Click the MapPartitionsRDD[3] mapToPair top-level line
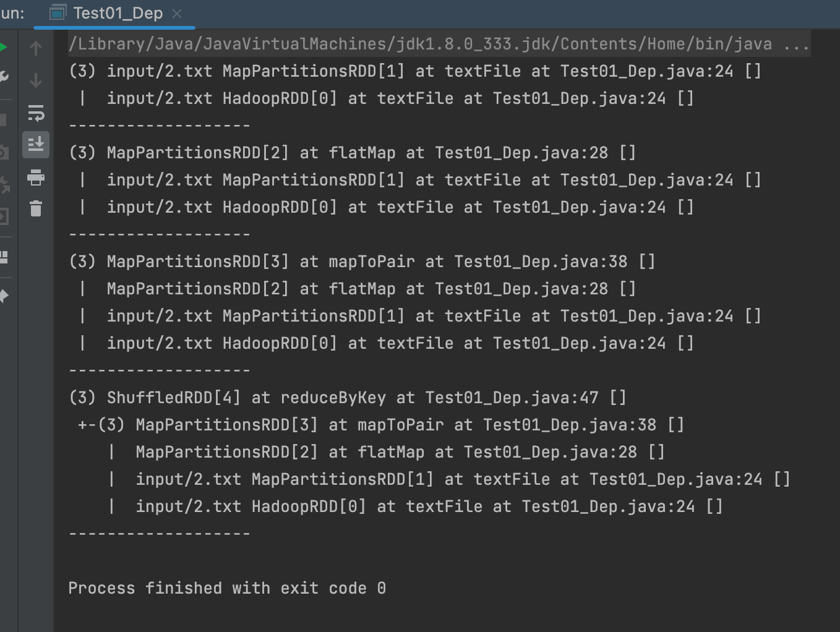 click(x=362, y=262)
